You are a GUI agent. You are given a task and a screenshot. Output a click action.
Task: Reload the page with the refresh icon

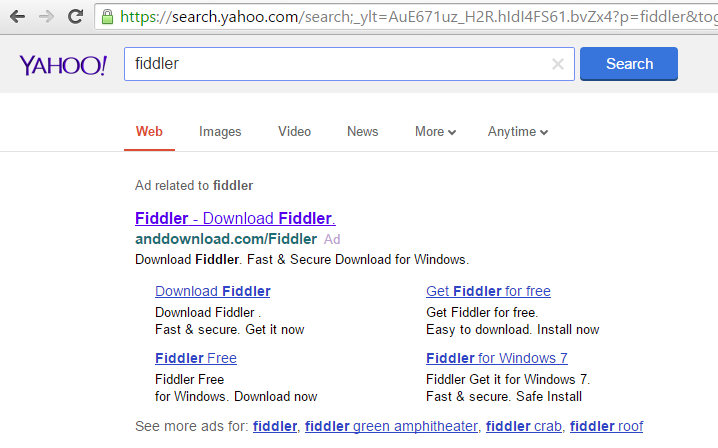(75, 16)
